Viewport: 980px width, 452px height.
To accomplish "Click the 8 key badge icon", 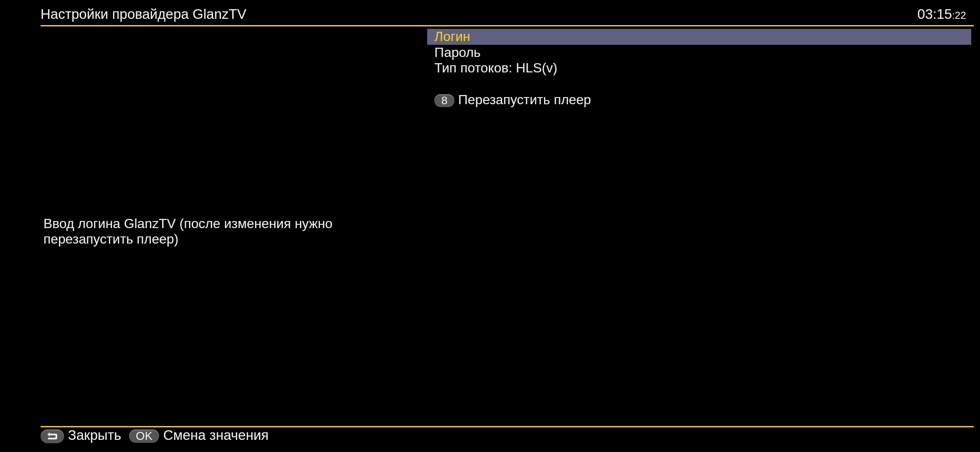I will pos(444,100).
